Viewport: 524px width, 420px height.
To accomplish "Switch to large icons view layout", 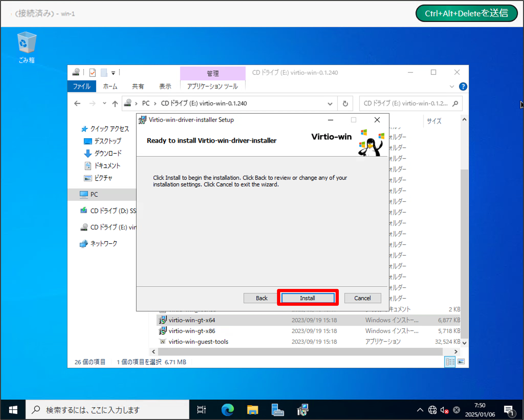I will click(x=461, y=362).
